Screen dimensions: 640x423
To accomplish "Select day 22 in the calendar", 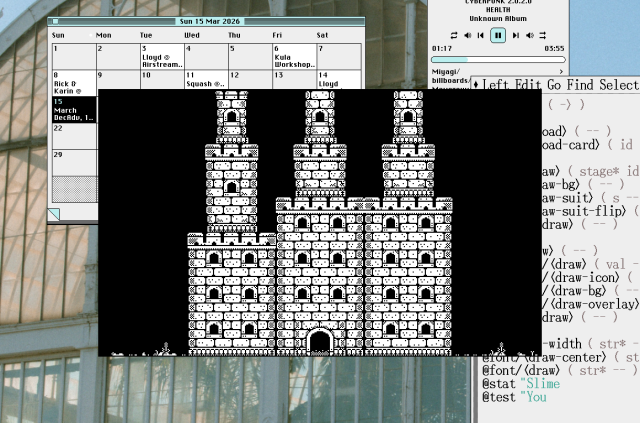I will [74, 136].
